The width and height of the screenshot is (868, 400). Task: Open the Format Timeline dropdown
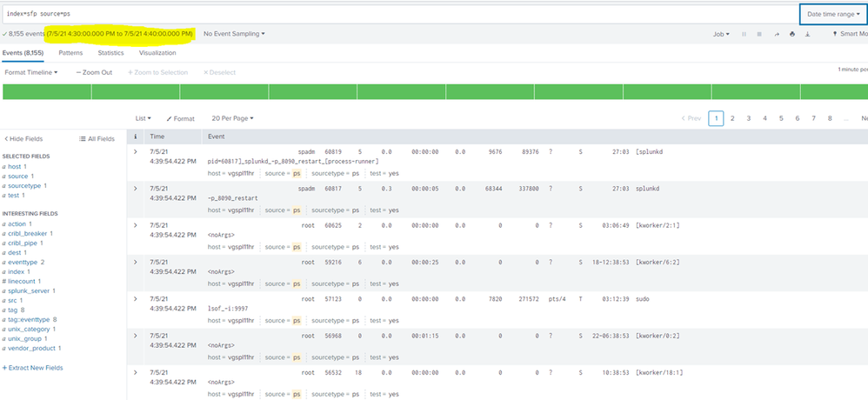(31, 72)
